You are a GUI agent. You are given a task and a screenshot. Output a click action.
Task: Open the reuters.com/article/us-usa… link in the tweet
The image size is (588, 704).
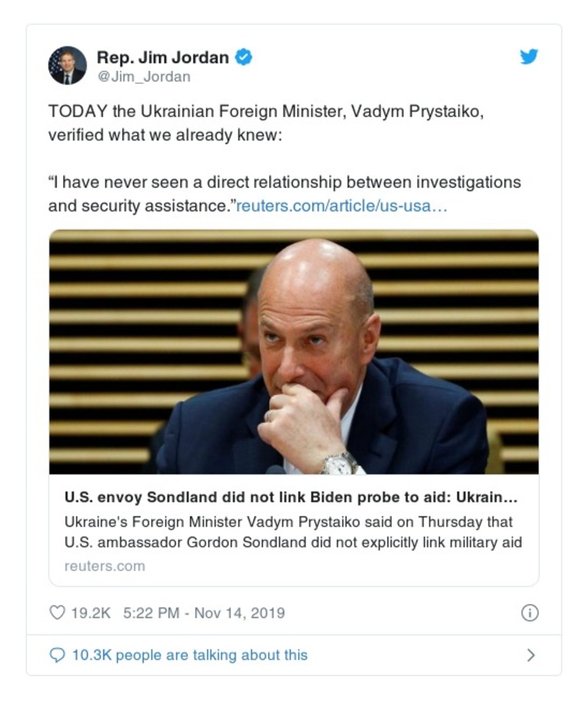tap(341, 205)
